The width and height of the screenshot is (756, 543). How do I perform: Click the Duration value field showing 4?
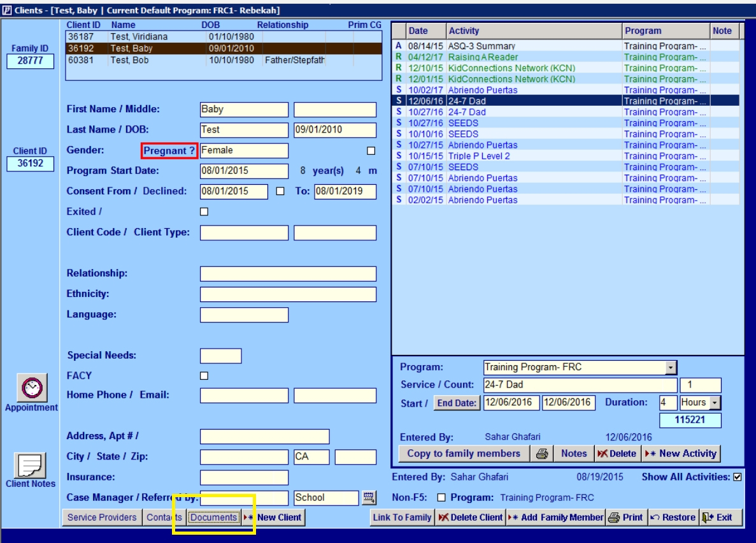(x=667, y=403)
